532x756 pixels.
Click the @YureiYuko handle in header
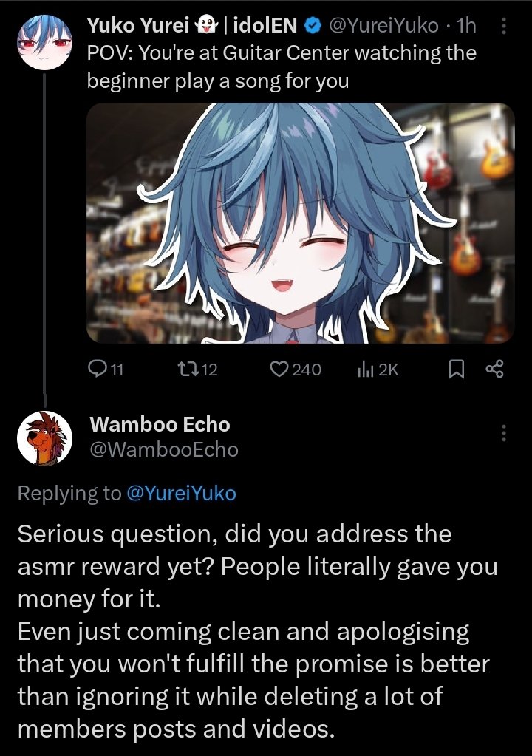click(x=383, y=26)
